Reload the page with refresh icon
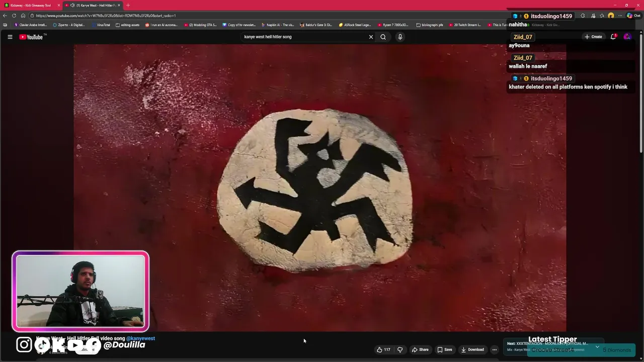644x362 pixels. click(14, 16)
